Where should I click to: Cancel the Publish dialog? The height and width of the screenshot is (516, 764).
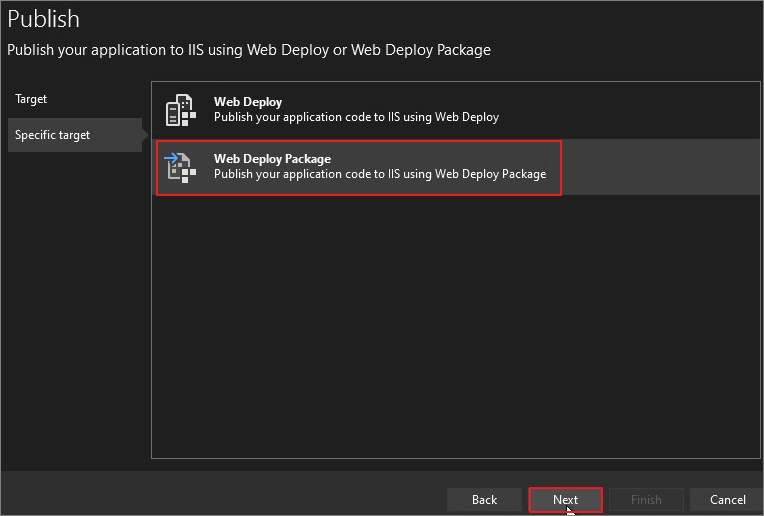727,499
